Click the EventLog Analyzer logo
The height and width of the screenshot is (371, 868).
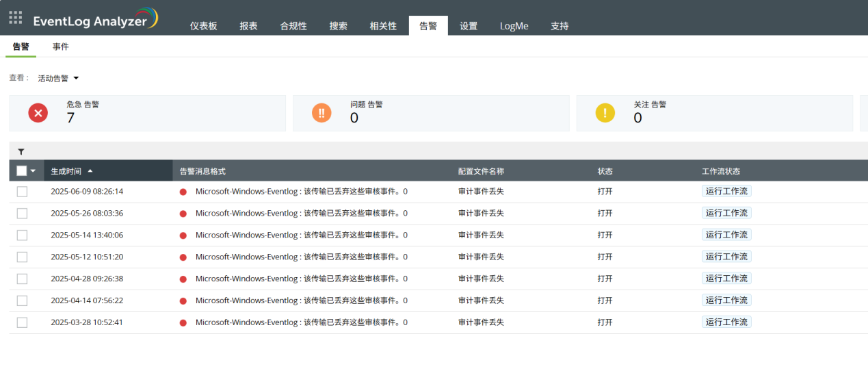point(96,19)
